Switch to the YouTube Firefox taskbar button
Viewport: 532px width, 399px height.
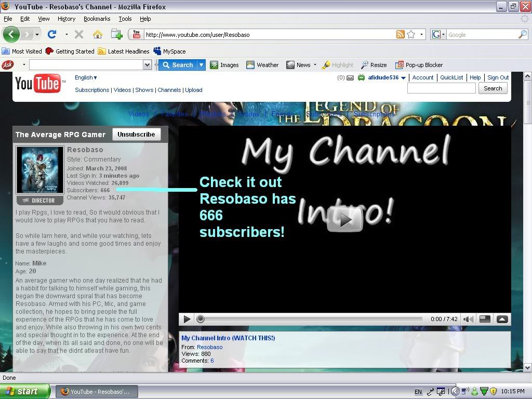(97, 392)
